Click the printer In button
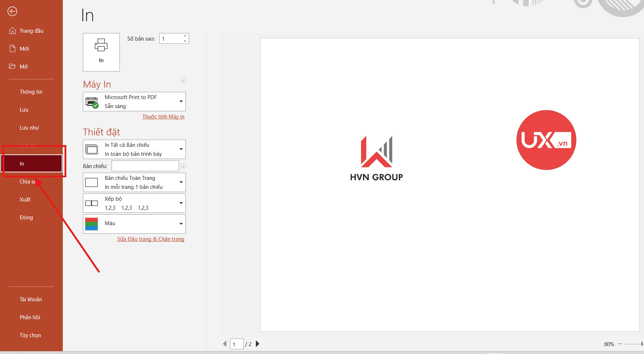Viewport: 644px width, 354px height. click(101, 52)
